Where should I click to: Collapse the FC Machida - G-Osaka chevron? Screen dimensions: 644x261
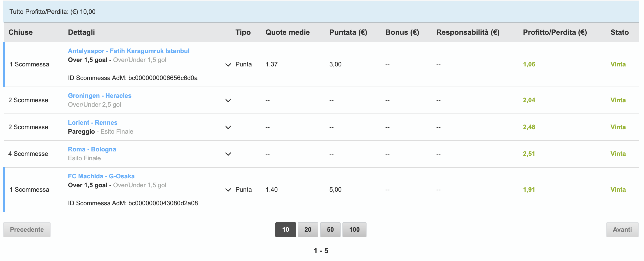[x=228, y=190]
